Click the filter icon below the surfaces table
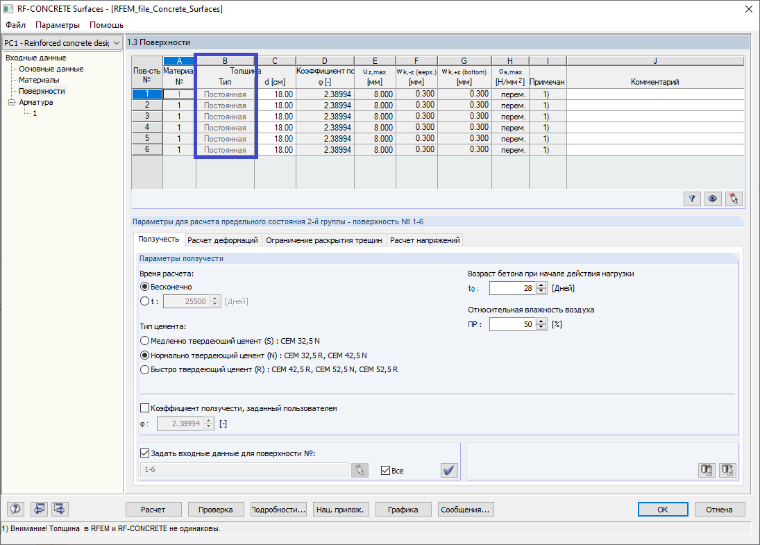Viewport: 760px width, 545px height. [x=692, y=198]
